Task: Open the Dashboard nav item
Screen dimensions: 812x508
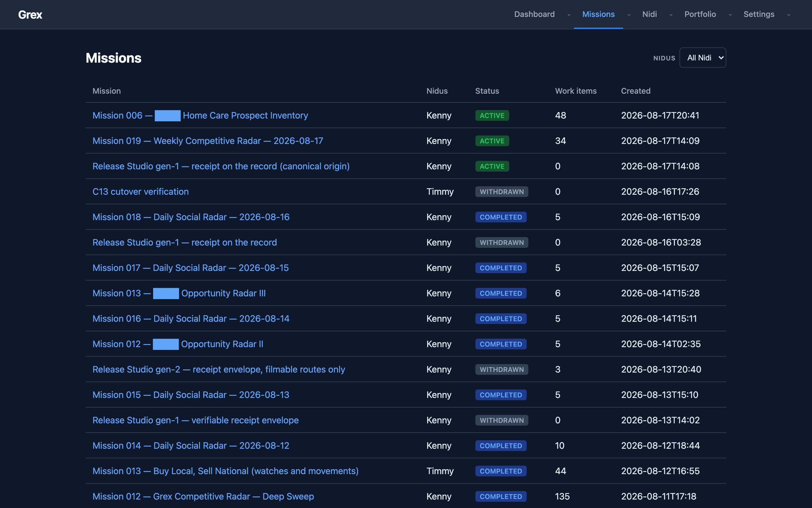Action: pos(534,14)
